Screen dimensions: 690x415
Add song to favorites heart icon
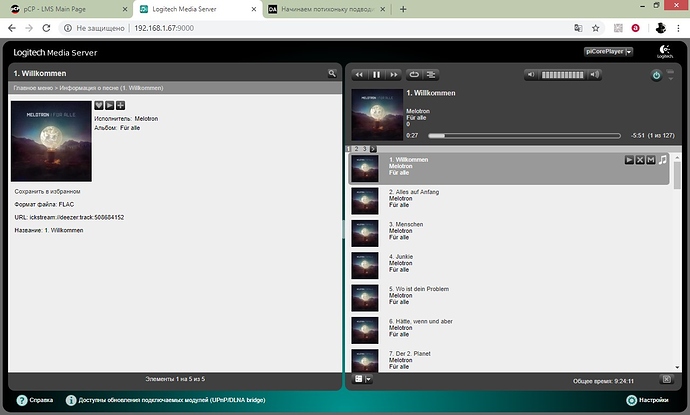[99, 105]
